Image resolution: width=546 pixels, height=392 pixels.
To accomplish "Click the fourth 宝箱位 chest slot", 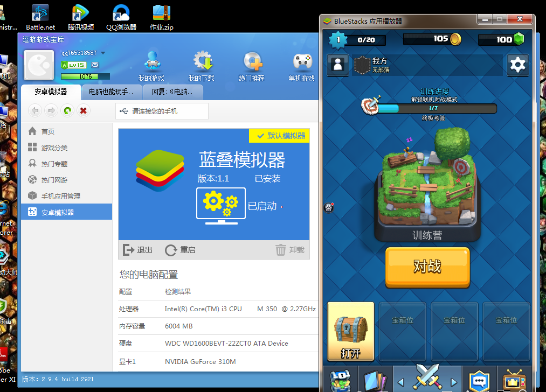I will pyautogui.click(x=506, y=332).
